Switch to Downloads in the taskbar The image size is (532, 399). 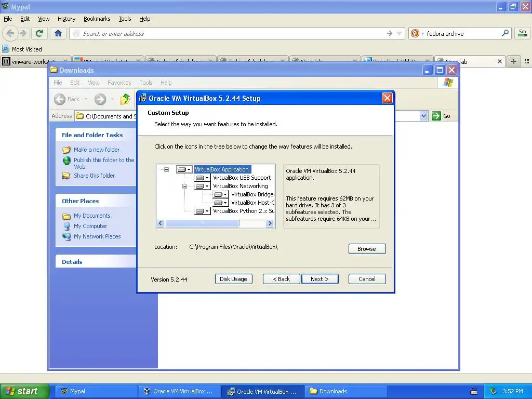(x=346, y=391)
